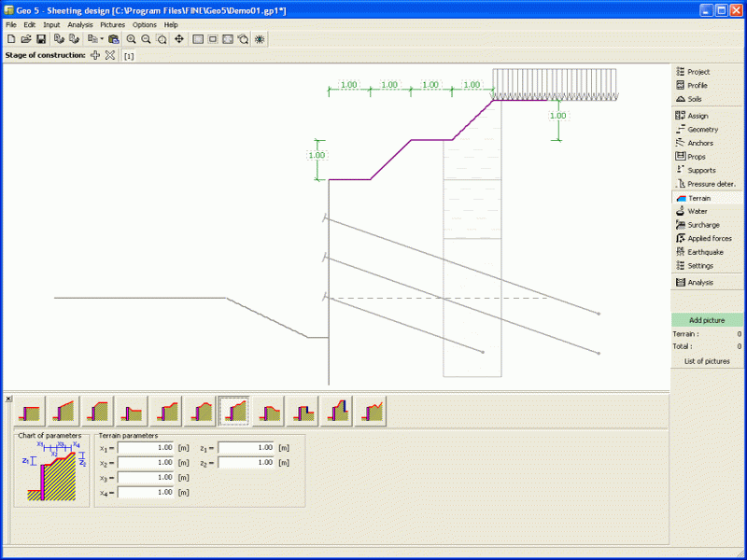
Task: Click the open folder toolbar icon
Action: click(x=26, y=39)
